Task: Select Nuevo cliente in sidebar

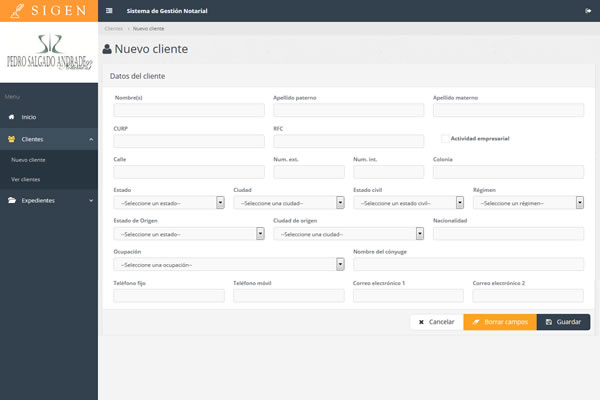Action: (27, 159)
